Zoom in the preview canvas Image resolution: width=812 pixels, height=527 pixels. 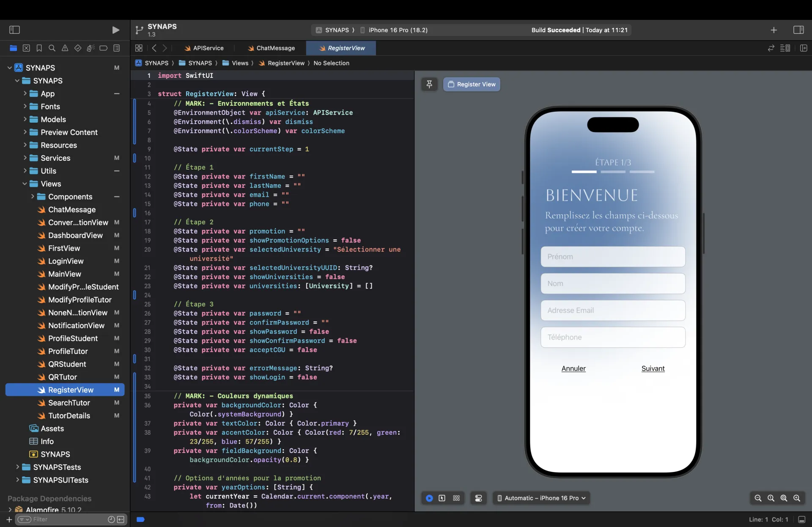point(797,498)
